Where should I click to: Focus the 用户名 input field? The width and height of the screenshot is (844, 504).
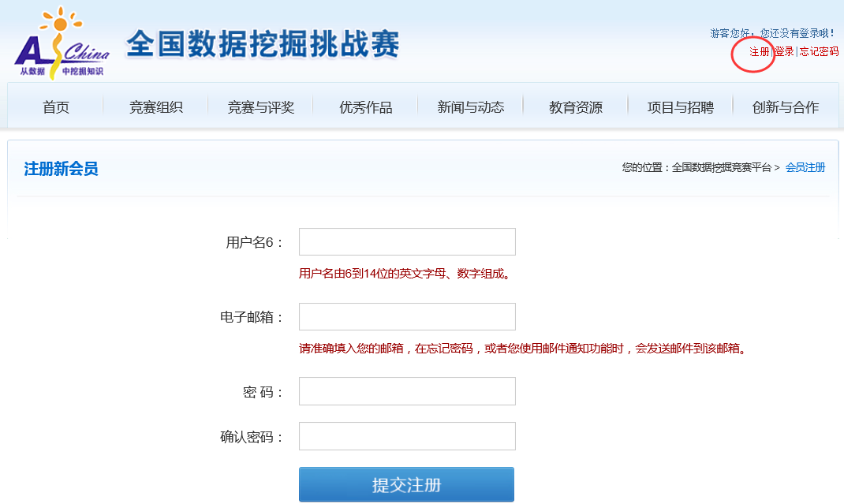[408, 242]
